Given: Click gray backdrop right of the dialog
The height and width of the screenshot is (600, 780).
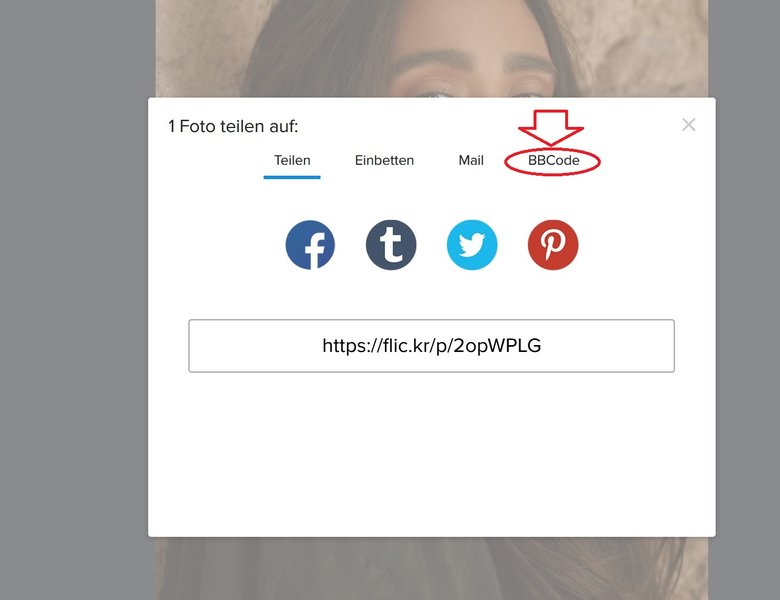Looking at the screenshot, I should point(748,299).
